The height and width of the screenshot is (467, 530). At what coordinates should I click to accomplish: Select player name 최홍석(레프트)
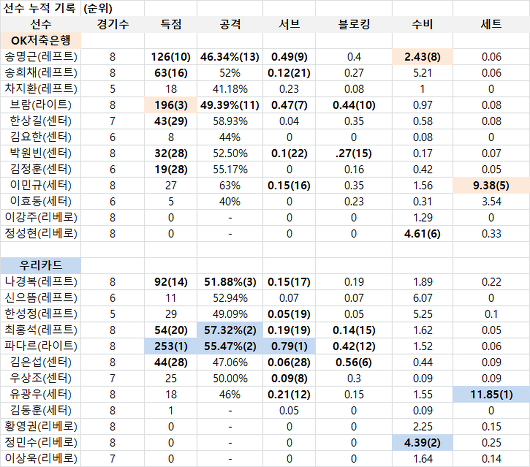41,329
